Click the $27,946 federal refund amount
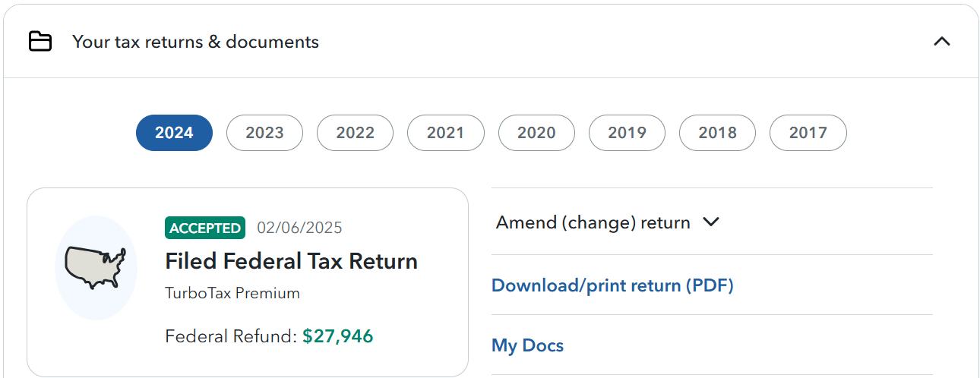980x378 pixels. tap(338, 336)
